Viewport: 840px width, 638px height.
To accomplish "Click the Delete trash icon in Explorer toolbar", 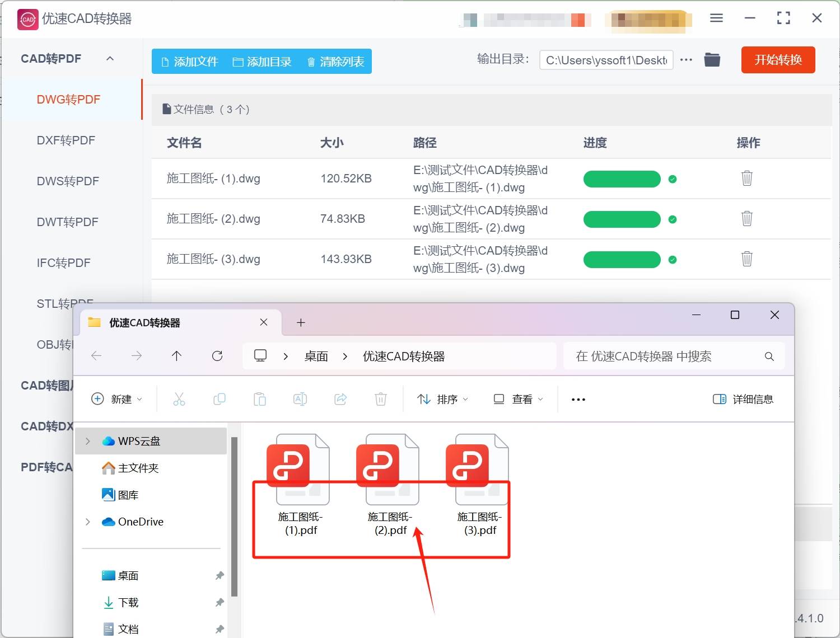I will [381, 399].
